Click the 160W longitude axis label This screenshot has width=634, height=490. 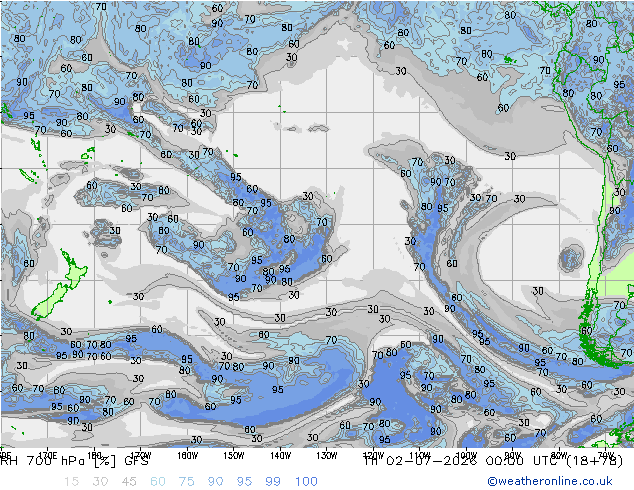click(188, 455)
